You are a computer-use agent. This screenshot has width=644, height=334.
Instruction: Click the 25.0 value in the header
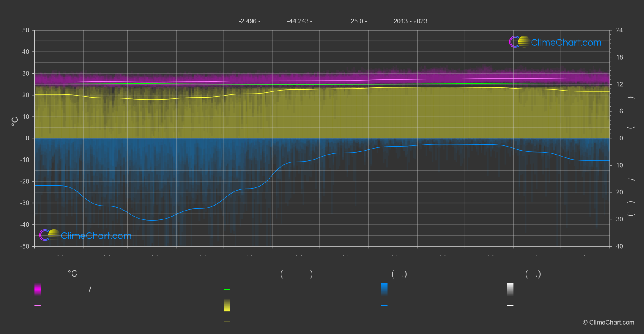click(x=357, y=21)
